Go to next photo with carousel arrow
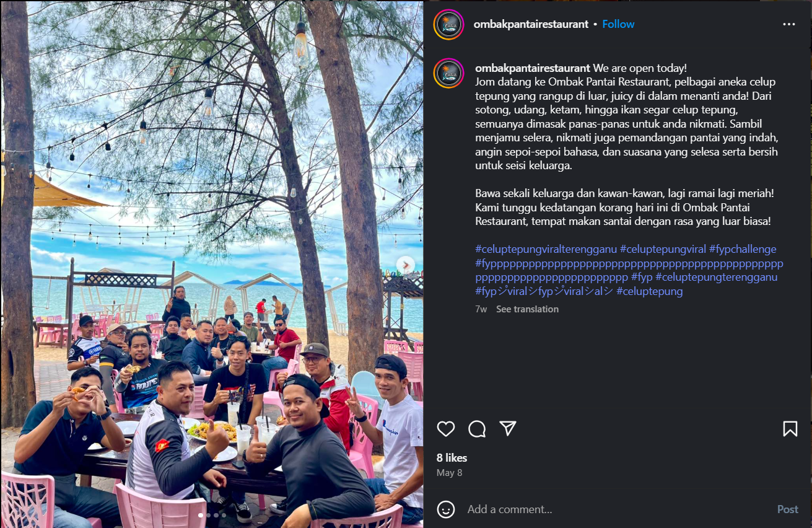 coord(405,265)
